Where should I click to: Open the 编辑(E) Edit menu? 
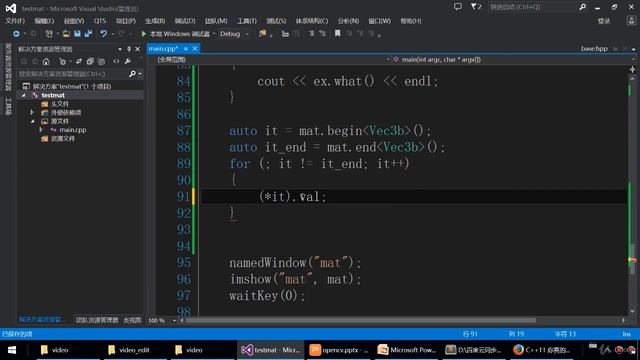[44, 21]
